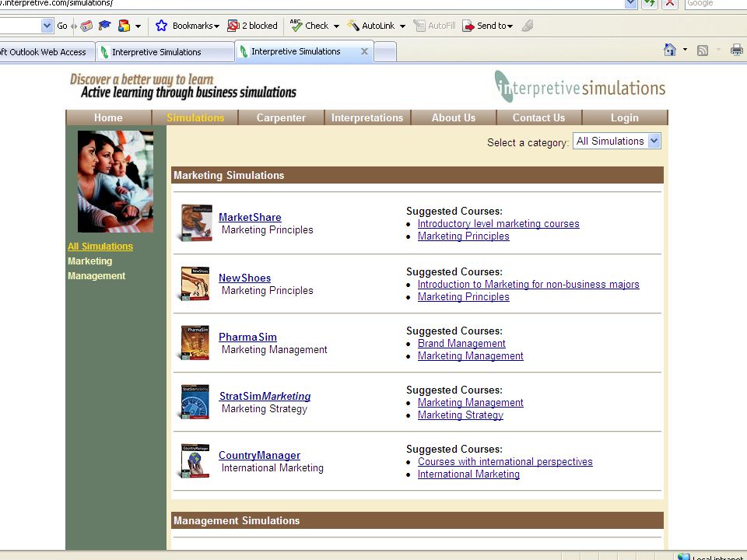
Task: Select Management in the sidebar
Action: pos(96,275)
